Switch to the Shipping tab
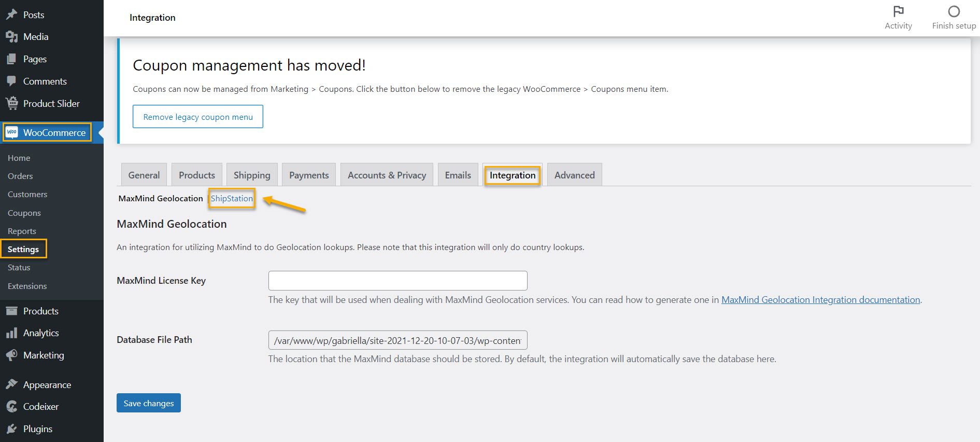Screen dimensions: 980x442 tap(252, 175)
